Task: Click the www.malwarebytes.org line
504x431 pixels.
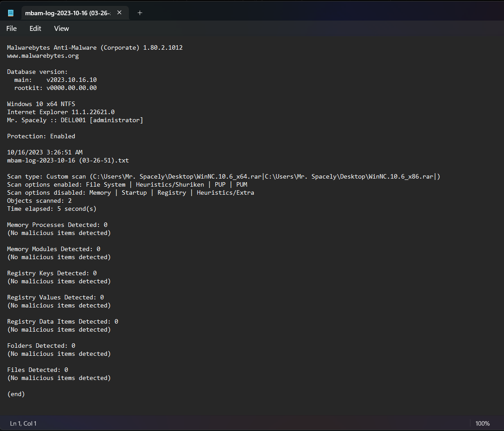Action: [43, 56]
